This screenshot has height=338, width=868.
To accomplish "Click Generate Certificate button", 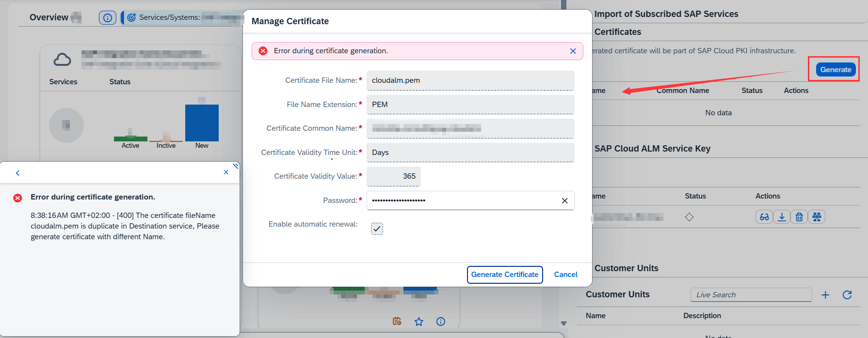I will [505, 275].
